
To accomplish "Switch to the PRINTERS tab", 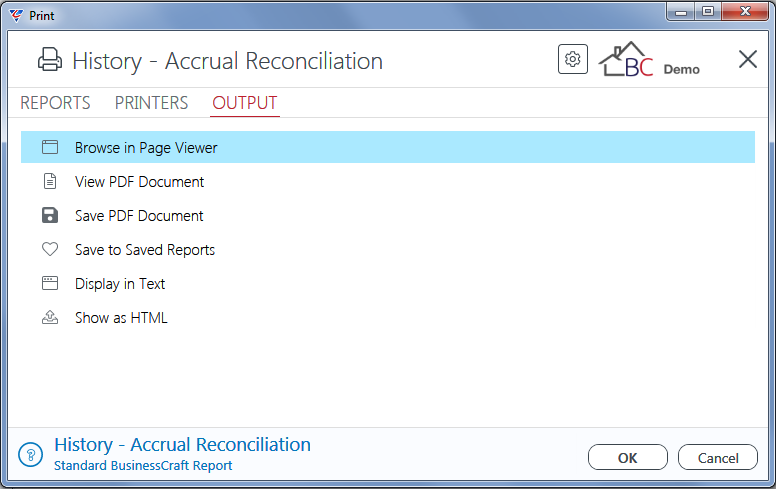I will point(151,103).
